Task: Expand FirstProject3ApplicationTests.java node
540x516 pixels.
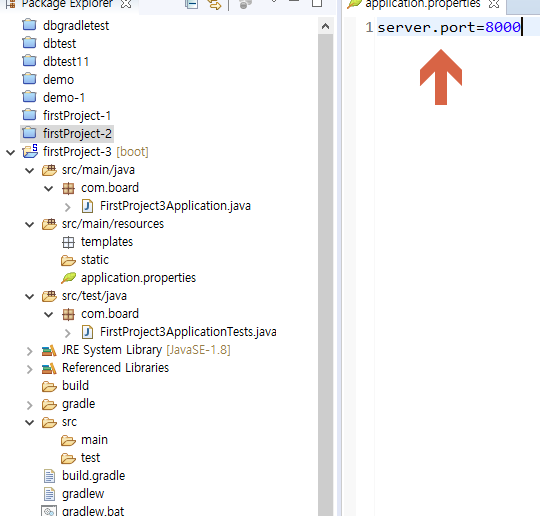Action: [68, 333]
